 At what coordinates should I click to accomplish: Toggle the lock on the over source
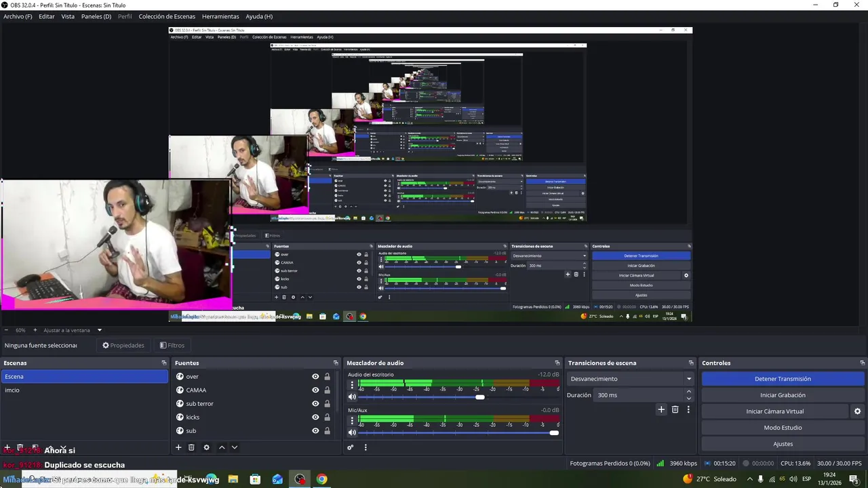327,377
